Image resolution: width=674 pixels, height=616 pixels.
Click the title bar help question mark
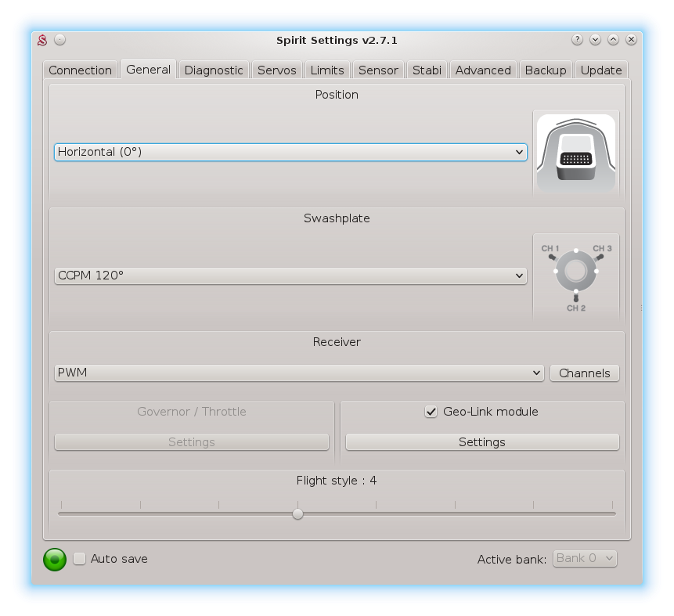pos(577,40)
